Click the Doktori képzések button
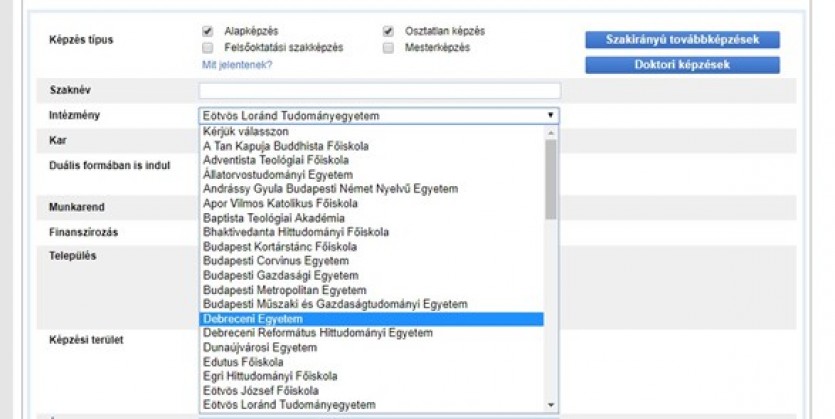The image size is (835, 419). point(682,65)
